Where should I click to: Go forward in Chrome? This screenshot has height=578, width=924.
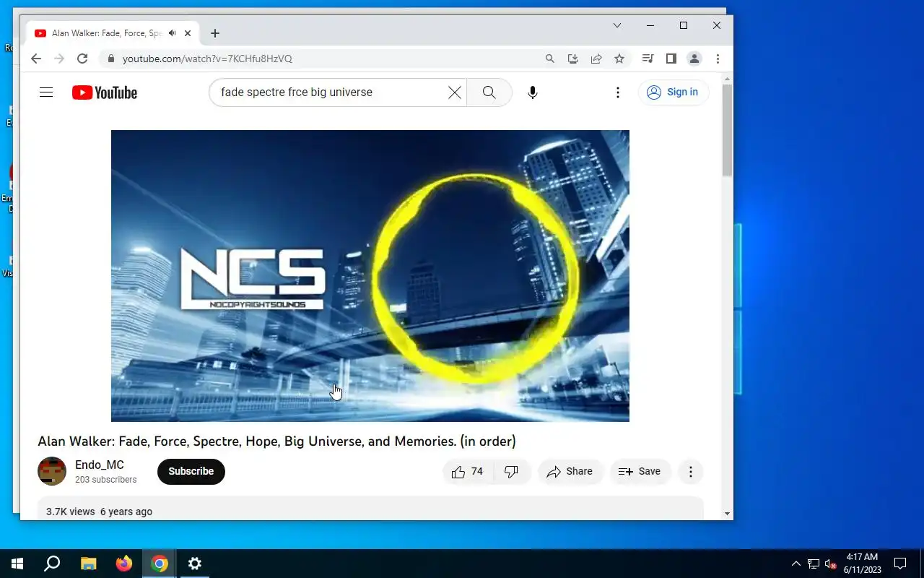[x=59, y=59]
